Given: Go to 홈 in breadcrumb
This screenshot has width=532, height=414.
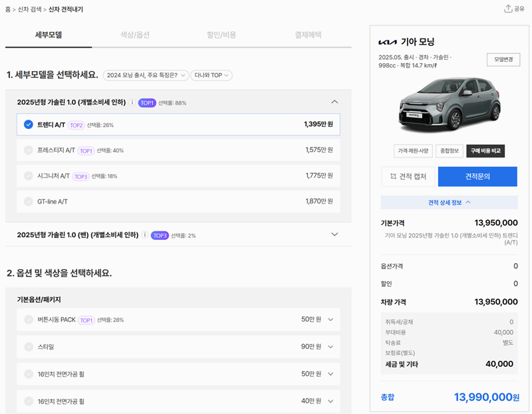Looking at the screenshot, I should pyautogui.click(x=8, y=9).
